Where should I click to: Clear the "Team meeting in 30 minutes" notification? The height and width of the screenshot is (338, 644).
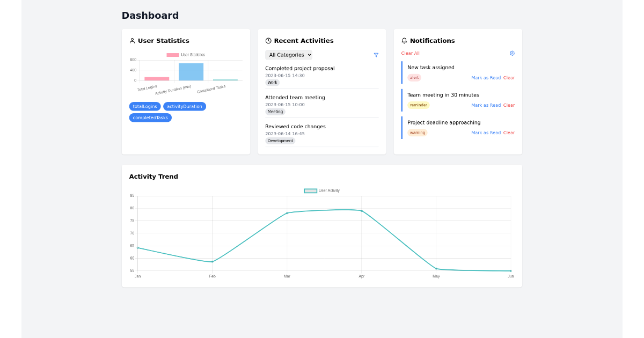508,105
